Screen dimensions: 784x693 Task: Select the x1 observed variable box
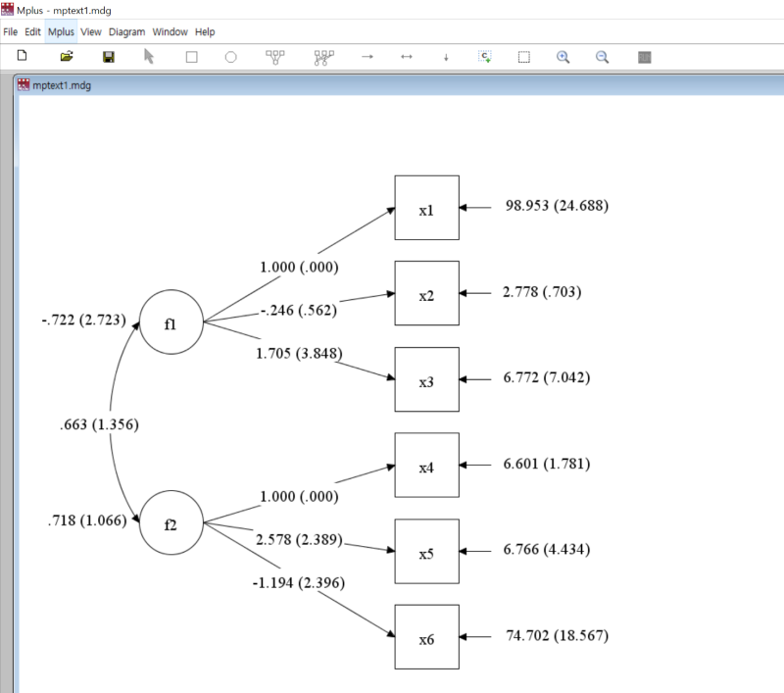[427, 208]
